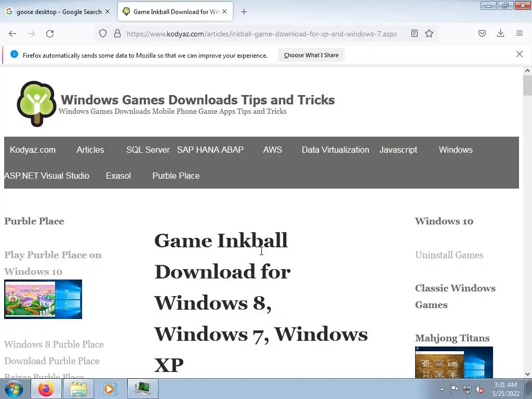Screen dimensions: 532x399
Task: Click the Uninstall Games link
Action: click(449, 255)
